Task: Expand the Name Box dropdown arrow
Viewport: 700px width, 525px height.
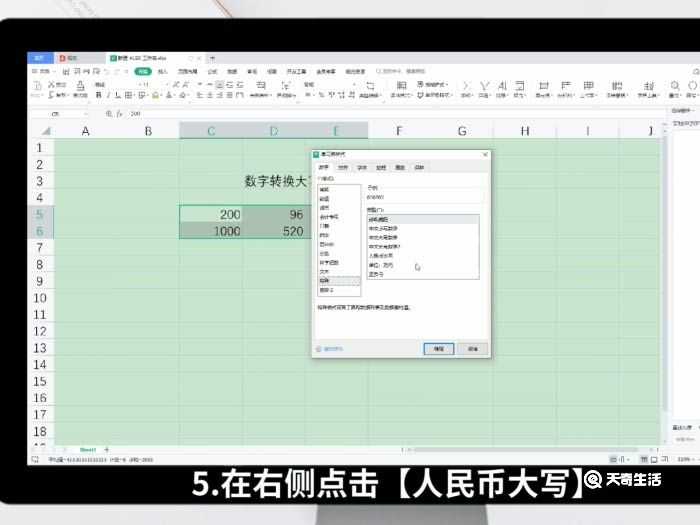Action: 85,114
